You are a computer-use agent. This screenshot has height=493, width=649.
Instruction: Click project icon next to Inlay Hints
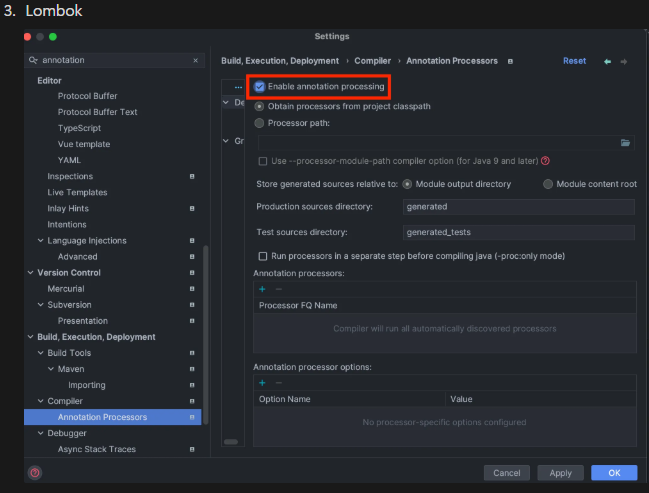pos(192,209)
